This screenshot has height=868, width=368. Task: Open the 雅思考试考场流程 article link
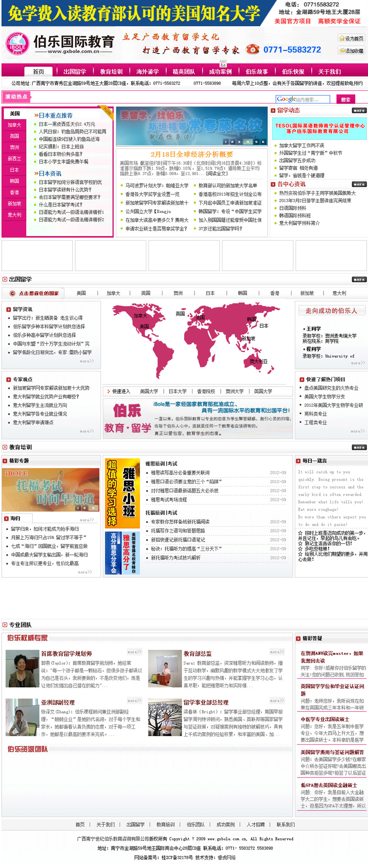click(x=169, y=500)
